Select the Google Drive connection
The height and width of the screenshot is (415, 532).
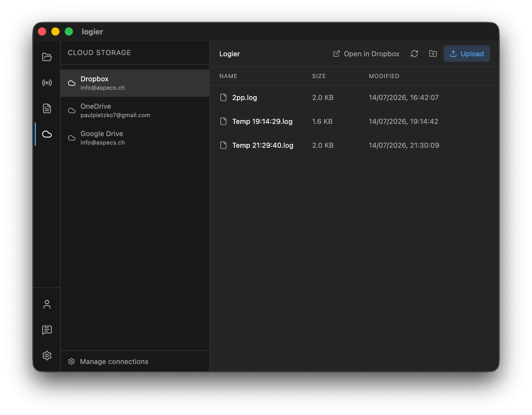pos(135,138)
